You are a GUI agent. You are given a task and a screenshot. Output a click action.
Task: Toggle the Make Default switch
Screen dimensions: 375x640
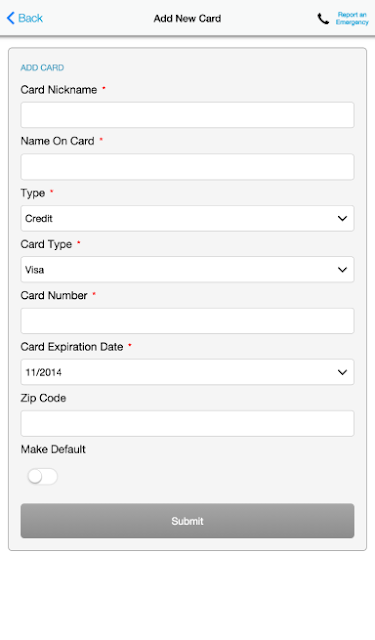click(x=42, y=476)
